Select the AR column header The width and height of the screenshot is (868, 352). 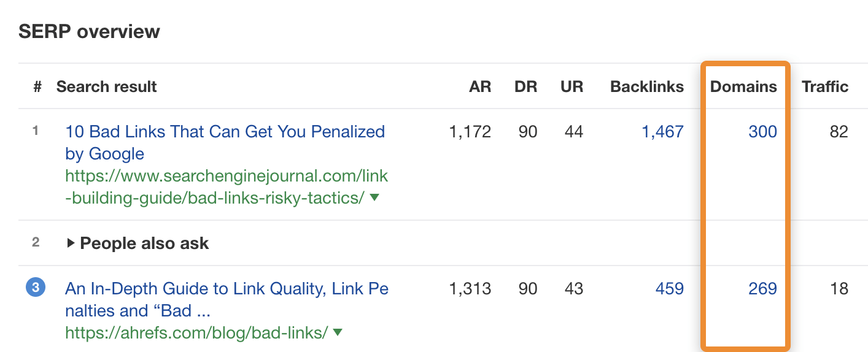[x=480, y=86]
